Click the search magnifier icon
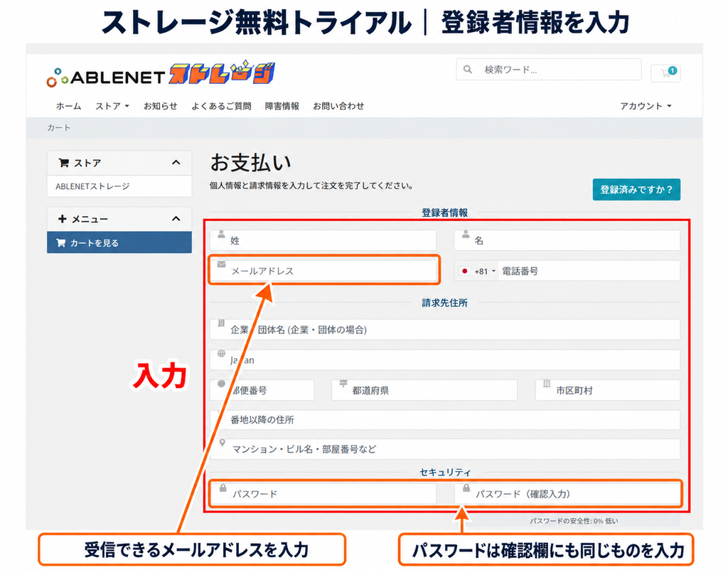The image size is (728, 570). (468, 70)
